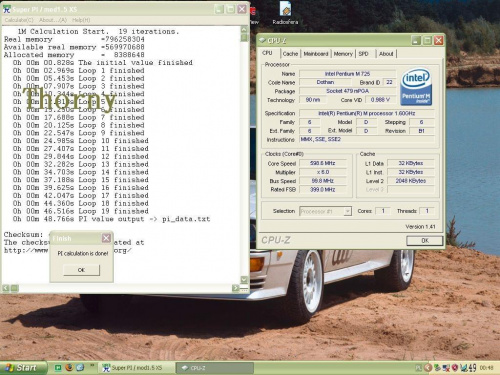
Task: Click the red shield tray icon
Action: tap(455, 368)
